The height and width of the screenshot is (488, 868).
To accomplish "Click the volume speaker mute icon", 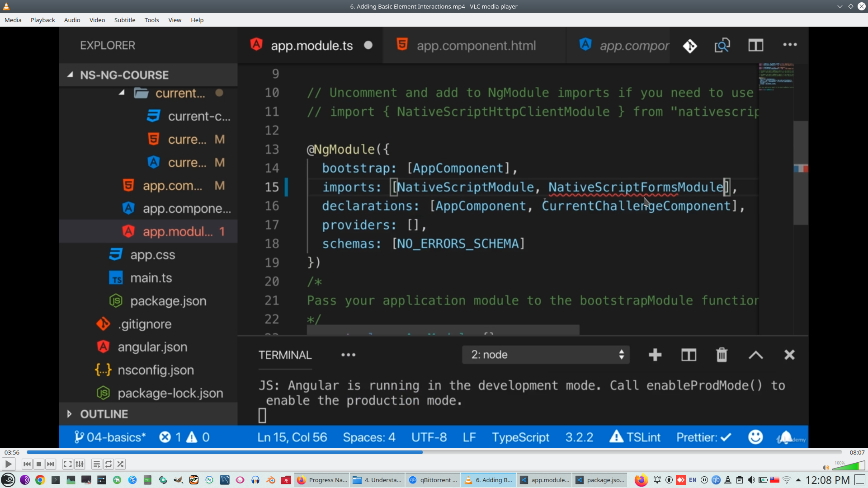I will tap(826, 468).
